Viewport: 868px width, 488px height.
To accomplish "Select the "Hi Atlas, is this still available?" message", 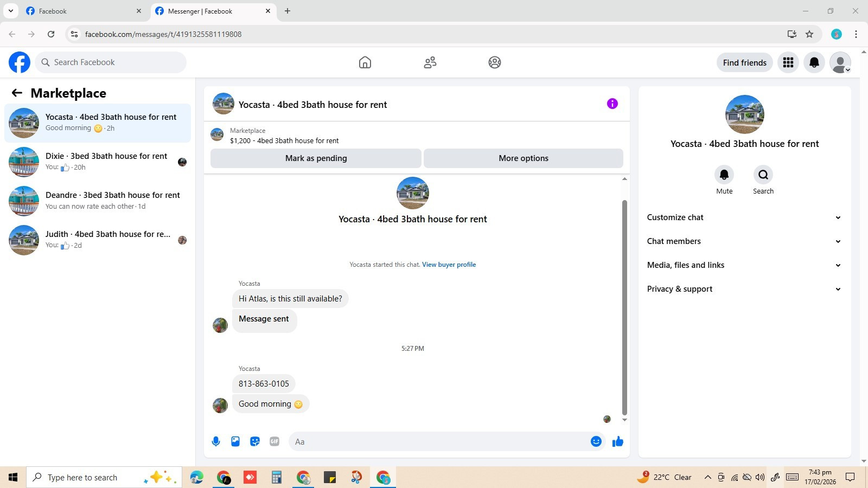I will 290,299.
